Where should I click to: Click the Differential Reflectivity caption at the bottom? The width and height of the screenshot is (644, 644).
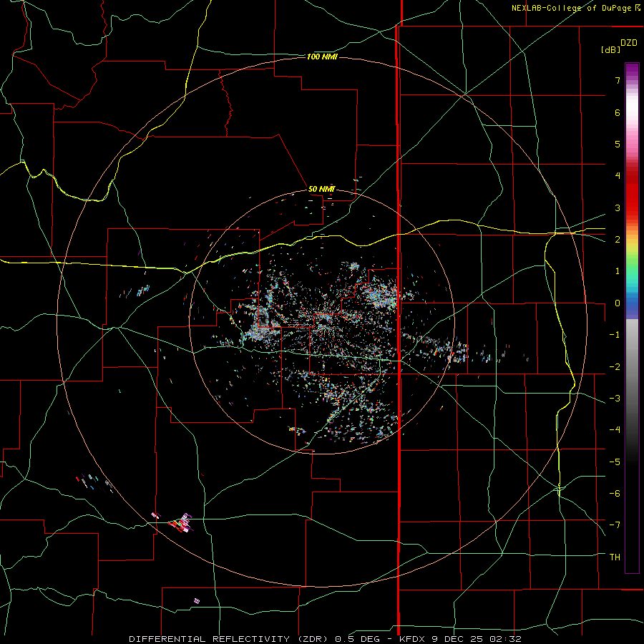(325, 639)
